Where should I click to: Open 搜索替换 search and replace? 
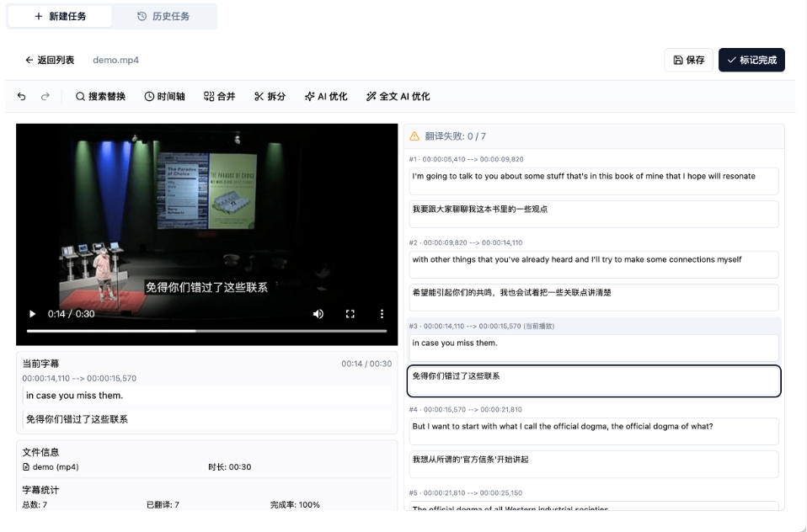(100, 96)
